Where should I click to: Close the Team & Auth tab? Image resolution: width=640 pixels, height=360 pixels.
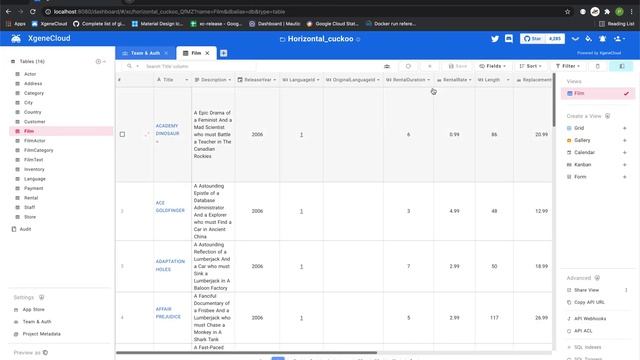pyautogui.click(x=166, y=53)
